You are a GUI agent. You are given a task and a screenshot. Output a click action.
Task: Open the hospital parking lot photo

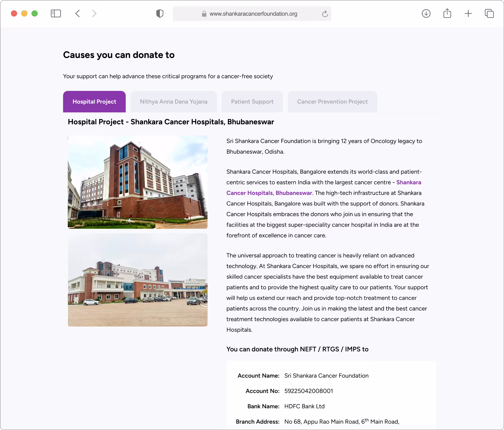point(138,280)
